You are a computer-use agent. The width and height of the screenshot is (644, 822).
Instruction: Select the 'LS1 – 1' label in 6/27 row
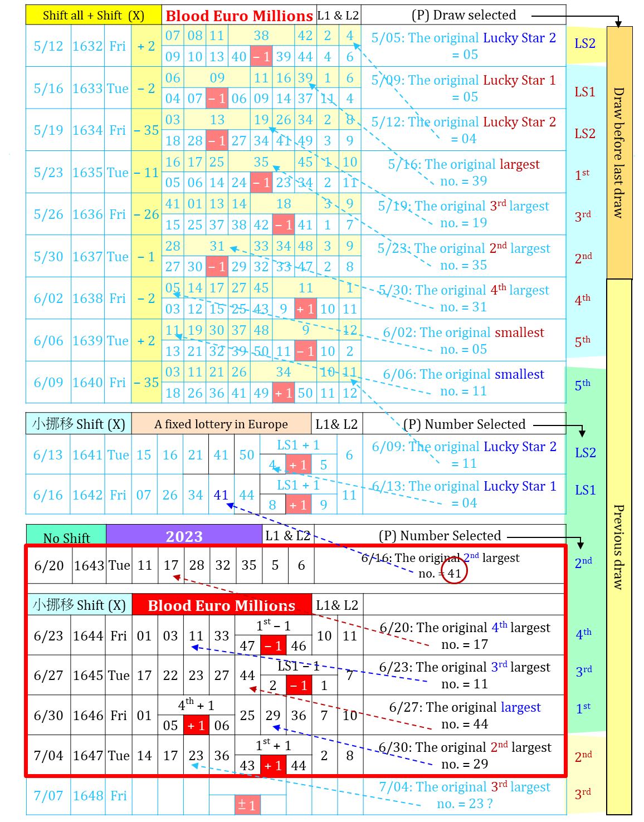pos(299,666)
